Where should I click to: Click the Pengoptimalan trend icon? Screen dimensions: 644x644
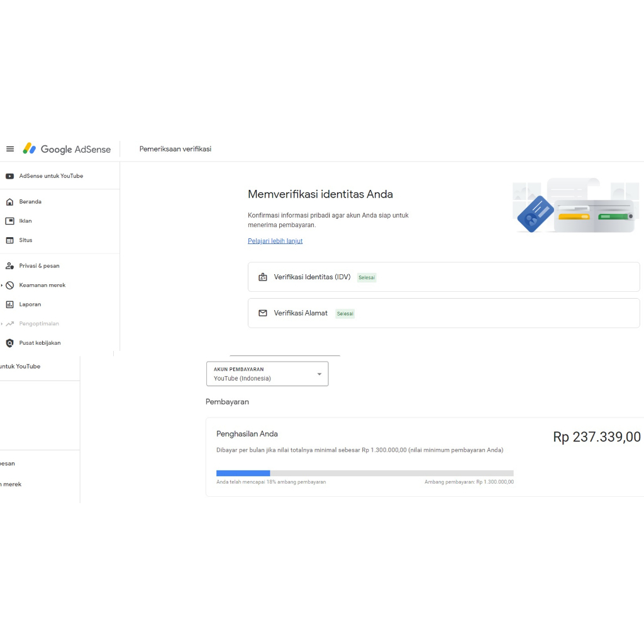pos(10,324)
